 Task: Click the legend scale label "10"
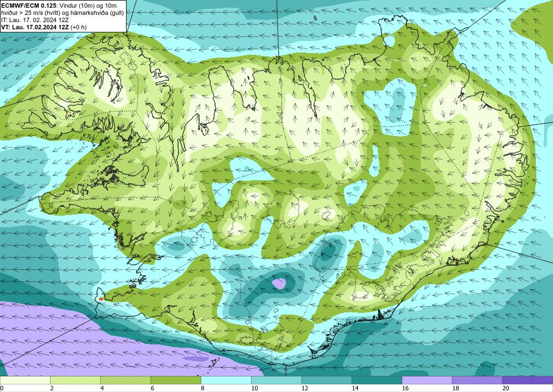click(x=254, y=388)
